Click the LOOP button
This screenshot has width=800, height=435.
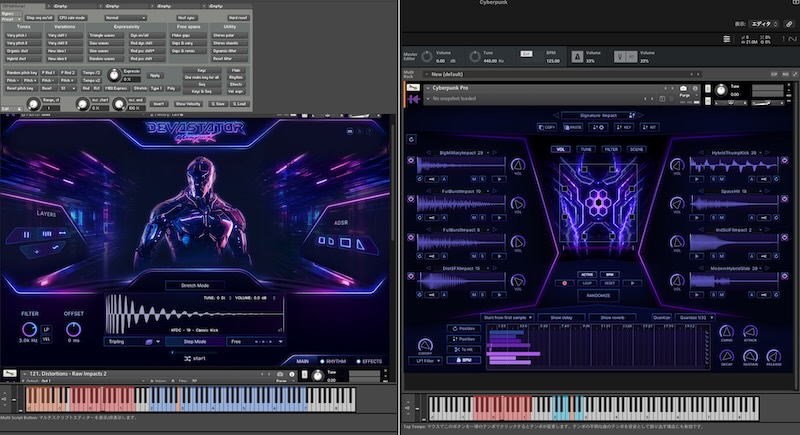pos(587,283)
